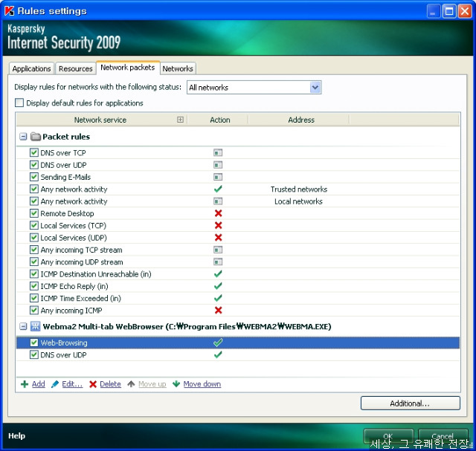The width and height of the screenshot is (476, 451).
Task: Click the Webma2 WebBrowser application icon
Action: point(35,326)
